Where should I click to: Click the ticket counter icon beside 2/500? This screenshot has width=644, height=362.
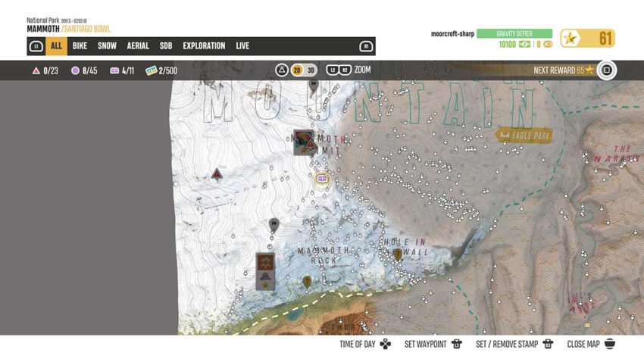(x=151, y=70)
